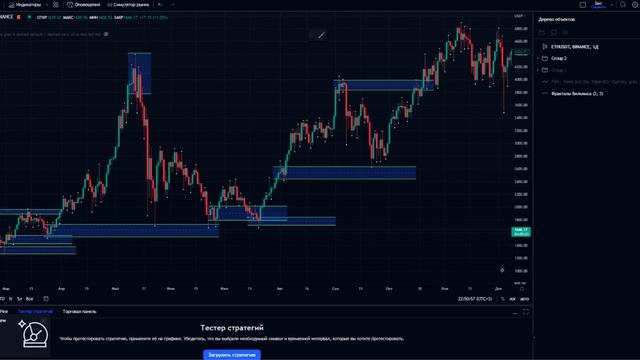Click the current price label on price scale
This screenshot has height=360, width=640.
point(521,232)
